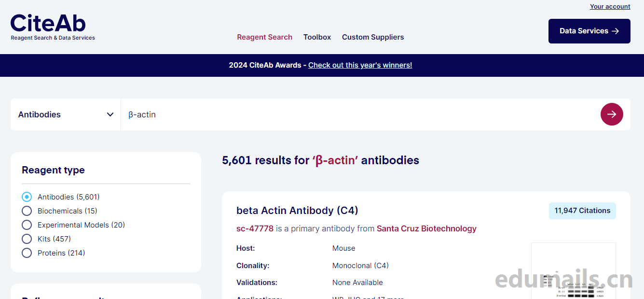Viewport: 644px width, 299px height.
Task: Open the Your account link
Action: click(610, 7)
